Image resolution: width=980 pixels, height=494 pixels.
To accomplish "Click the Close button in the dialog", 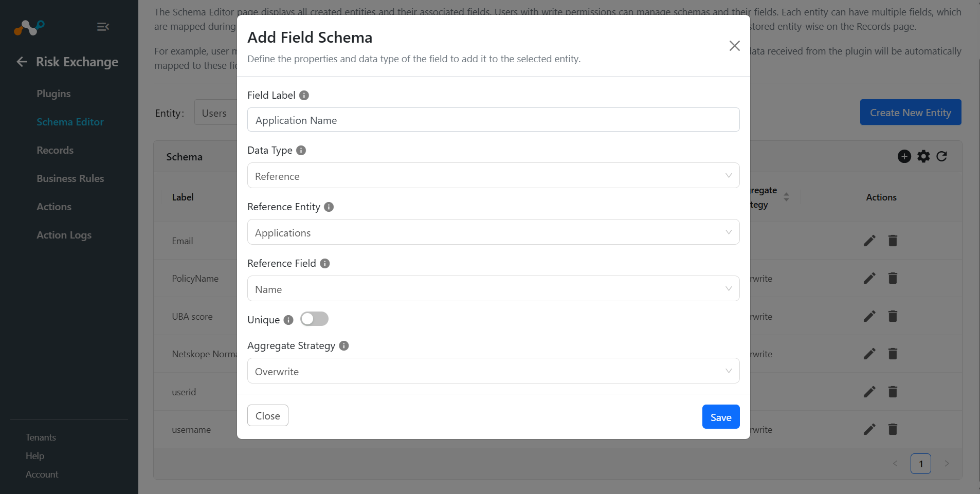I will coord(268,416).
